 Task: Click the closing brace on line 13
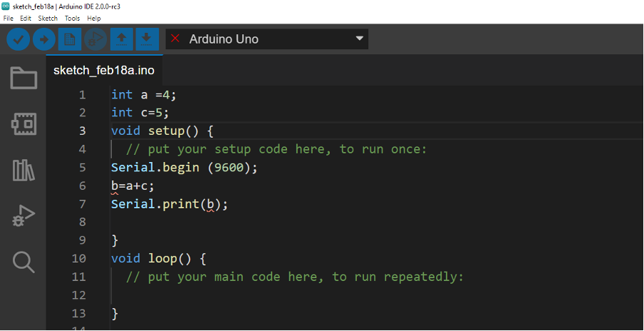(115, 313)
